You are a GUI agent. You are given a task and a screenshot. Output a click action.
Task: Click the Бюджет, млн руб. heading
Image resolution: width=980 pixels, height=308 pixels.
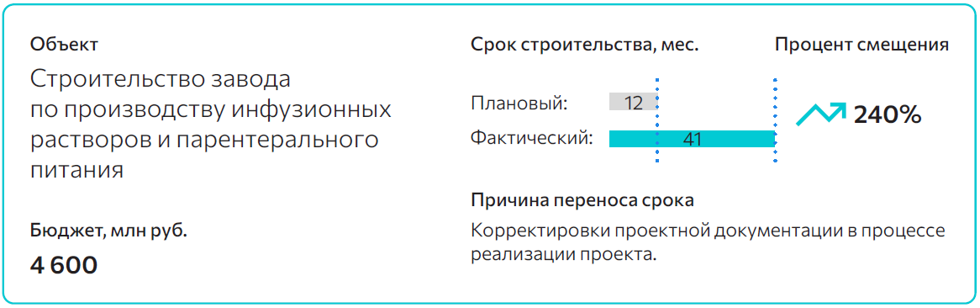[x=108, y=231]
